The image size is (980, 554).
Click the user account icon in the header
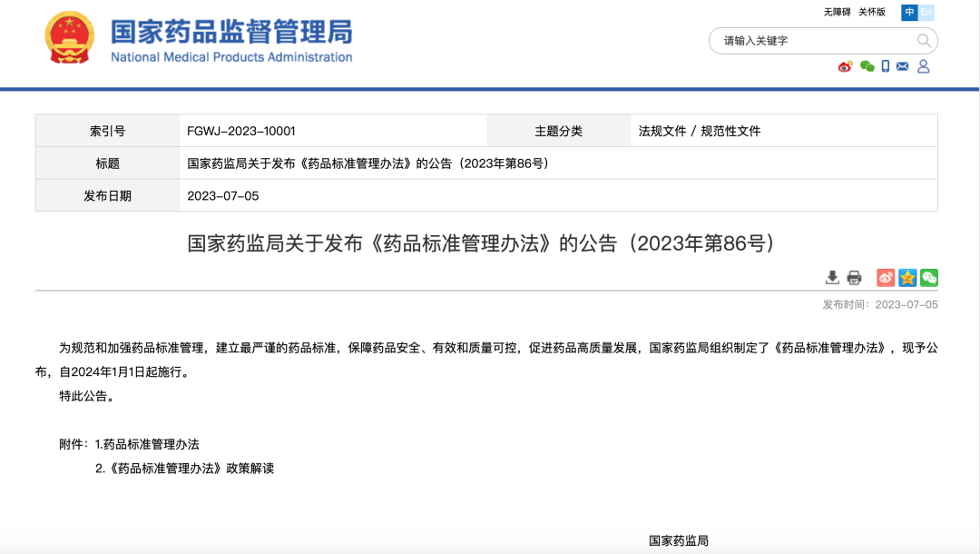point(923,66)
